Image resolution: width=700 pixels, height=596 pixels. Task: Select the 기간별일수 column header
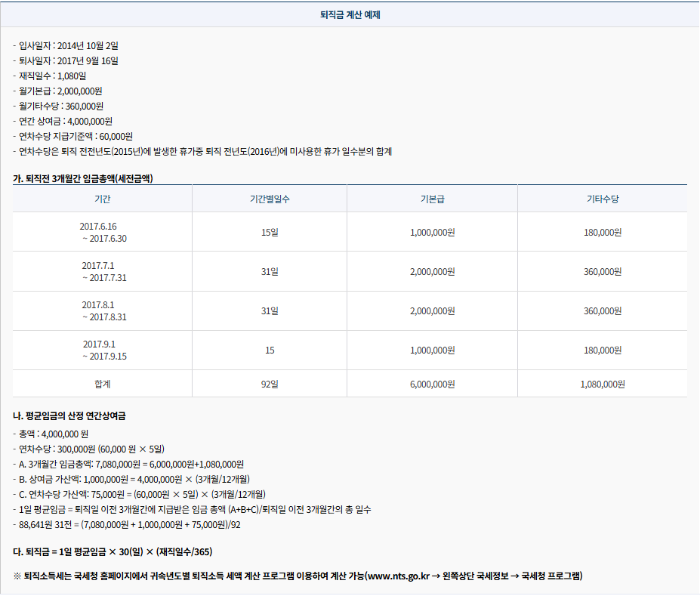point(269,198)
